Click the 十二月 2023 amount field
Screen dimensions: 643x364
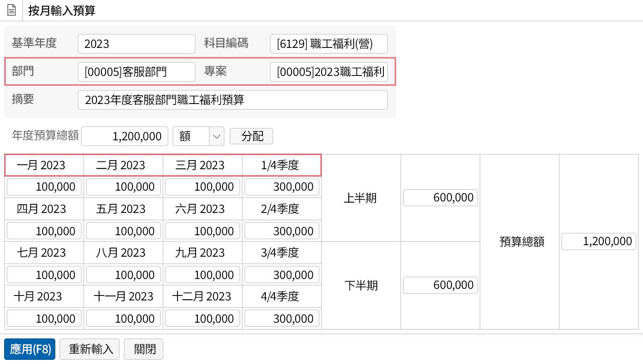click(202, 318)
